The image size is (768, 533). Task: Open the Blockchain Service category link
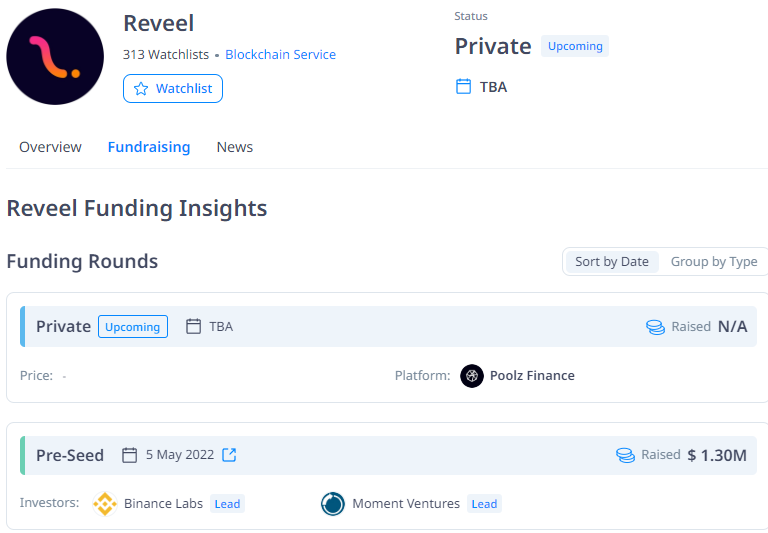click(280, 54)
